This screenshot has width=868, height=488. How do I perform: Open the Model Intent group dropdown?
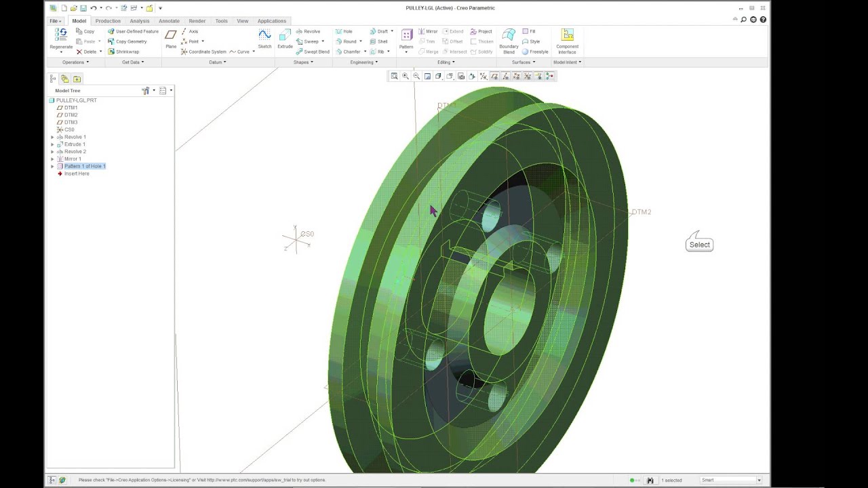tap(567, 62)
